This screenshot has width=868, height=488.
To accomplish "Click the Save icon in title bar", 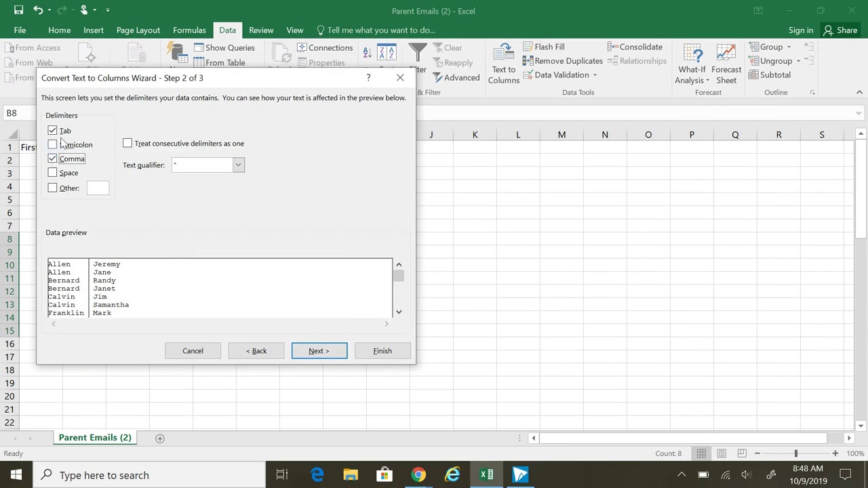I will click(18, 10).
